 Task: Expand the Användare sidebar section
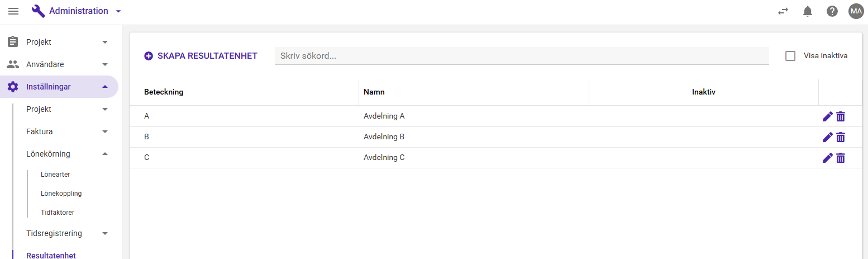pyautogui.click(x=59, y=64)
